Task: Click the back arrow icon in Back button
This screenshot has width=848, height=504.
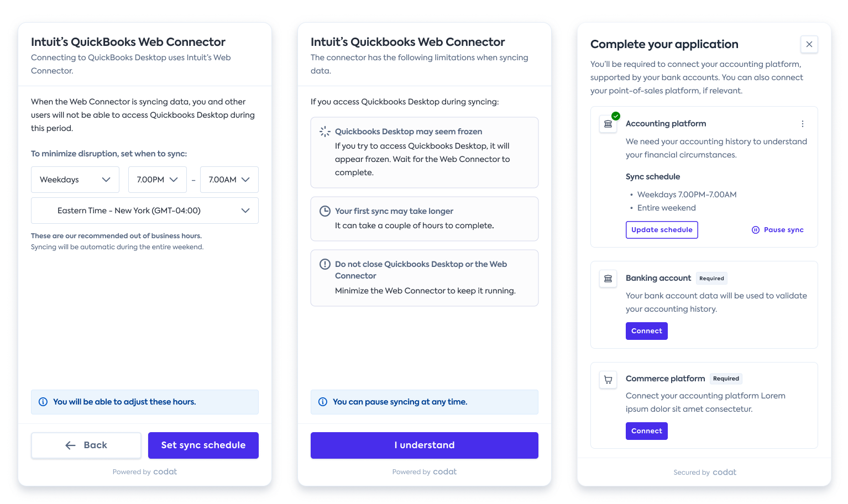Action: (70, 445)
